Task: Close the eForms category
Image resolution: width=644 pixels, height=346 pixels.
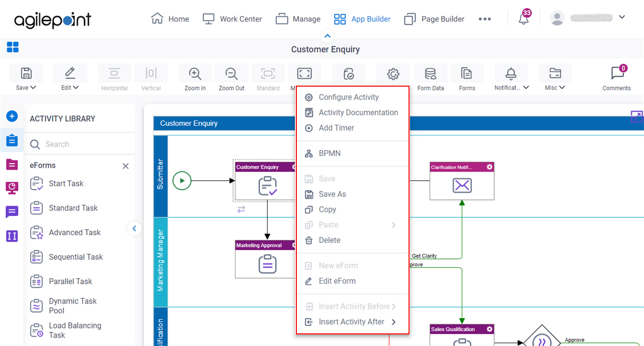Action: click(x=126, y=166)
